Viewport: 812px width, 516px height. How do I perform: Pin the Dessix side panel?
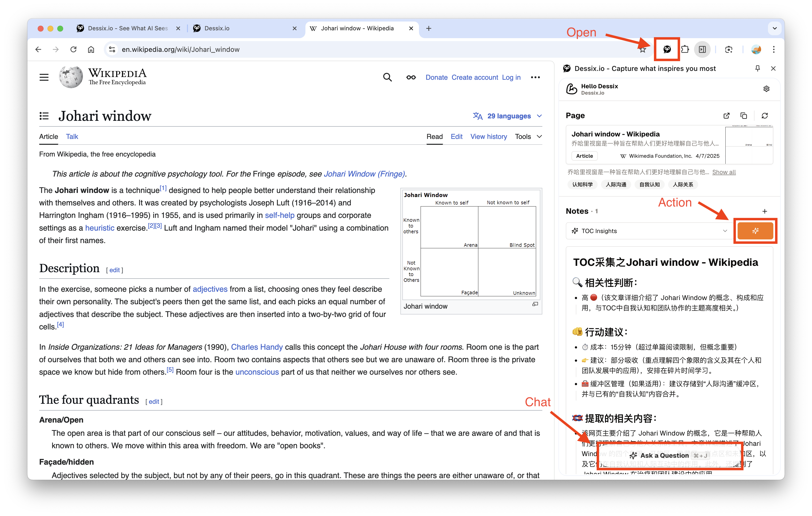tap(757, 68)
